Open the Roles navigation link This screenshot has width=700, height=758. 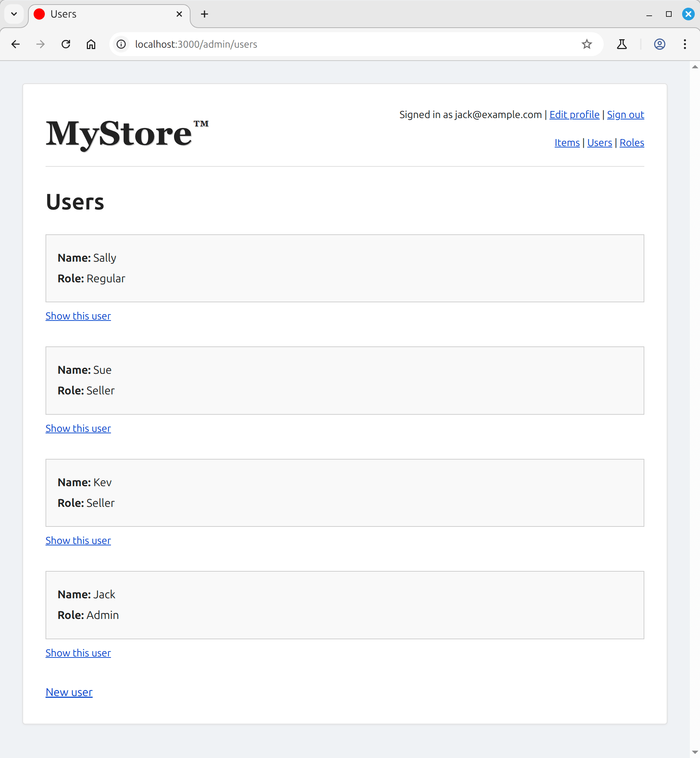(x=631, y=143)
